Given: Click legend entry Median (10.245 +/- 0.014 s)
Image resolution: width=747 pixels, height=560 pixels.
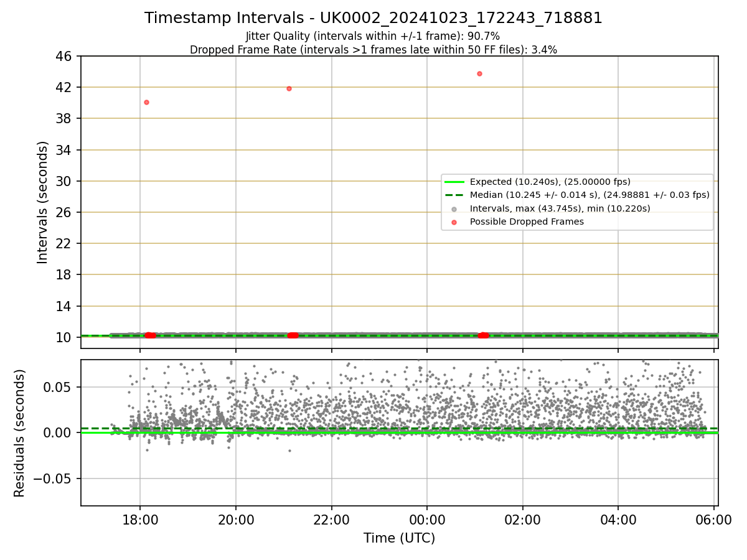Looking at the screenshot, I should (x=590, y=195).
